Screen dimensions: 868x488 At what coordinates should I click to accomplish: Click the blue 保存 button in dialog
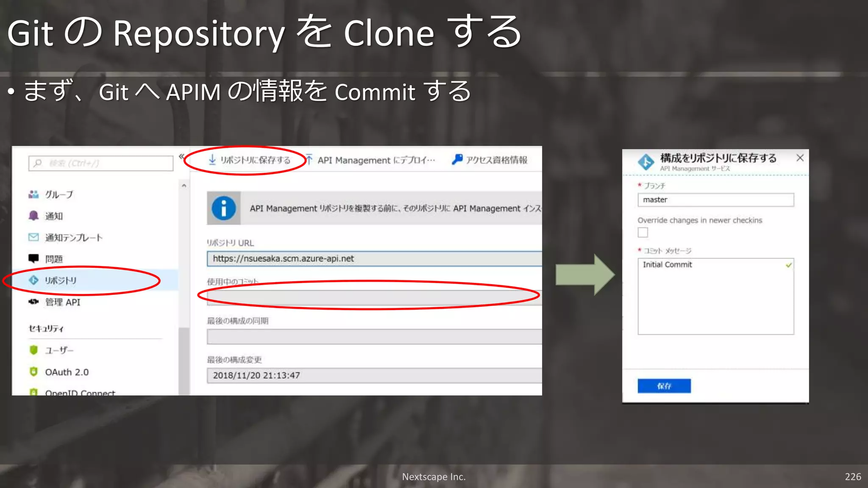pos(664,386)
